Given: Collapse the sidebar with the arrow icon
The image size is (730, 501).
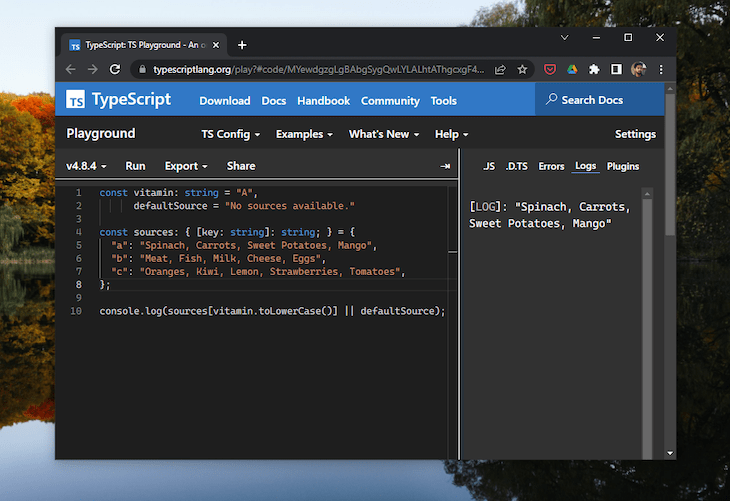Looking at the screenshot, I should (445, 166).
